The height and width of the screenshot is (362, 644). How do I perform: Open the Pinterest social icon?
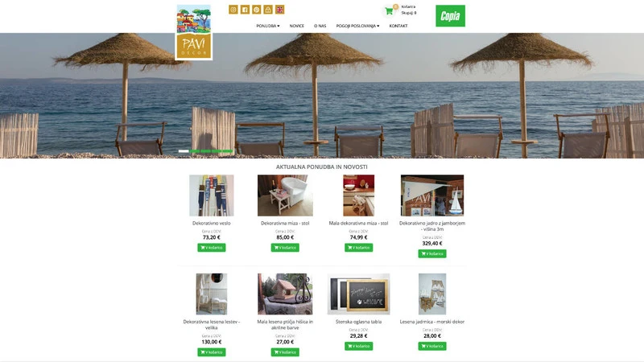[x=256, y=10]
